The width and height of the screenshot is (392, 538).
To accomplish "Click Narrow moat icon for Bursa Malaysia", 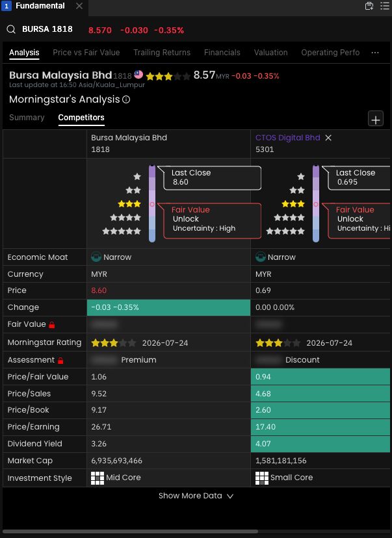I will pos(96,257).
